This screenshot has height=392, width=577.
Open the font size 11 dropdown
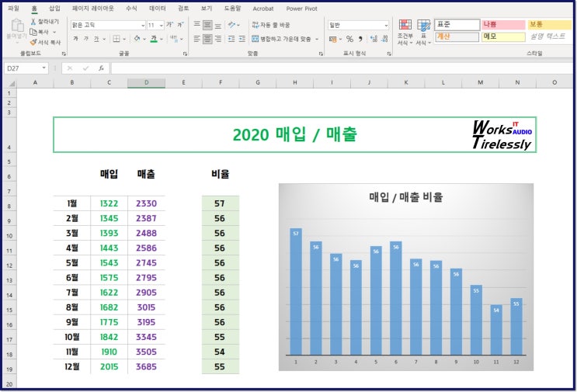162,25
